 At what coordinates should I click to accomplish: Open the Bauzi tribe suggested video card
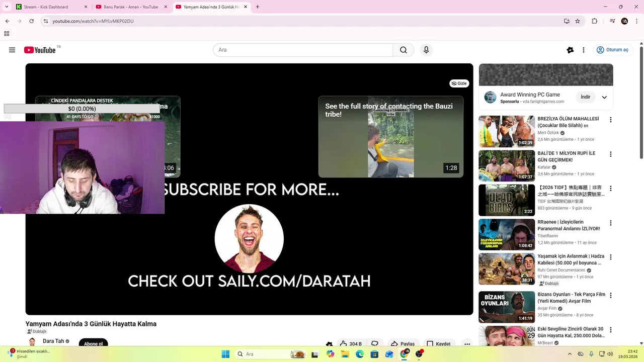coord(390,137)
